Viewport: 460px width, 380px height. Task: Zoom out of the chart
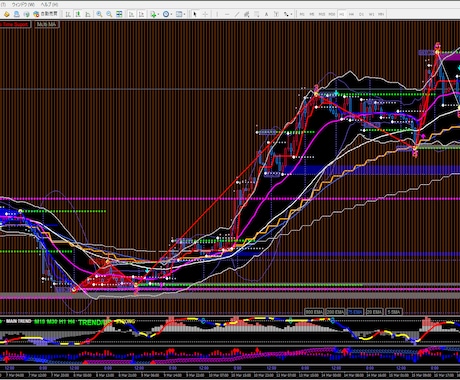(109, 14)
